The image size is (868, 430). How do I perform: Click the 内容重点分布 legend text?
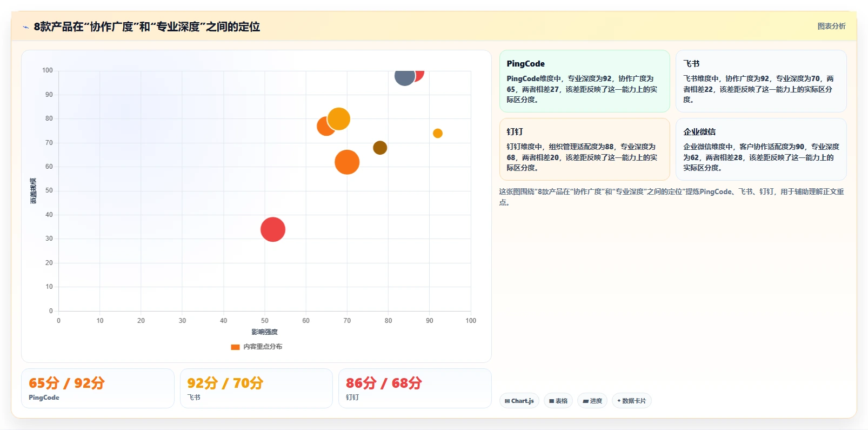pos(263,347)
